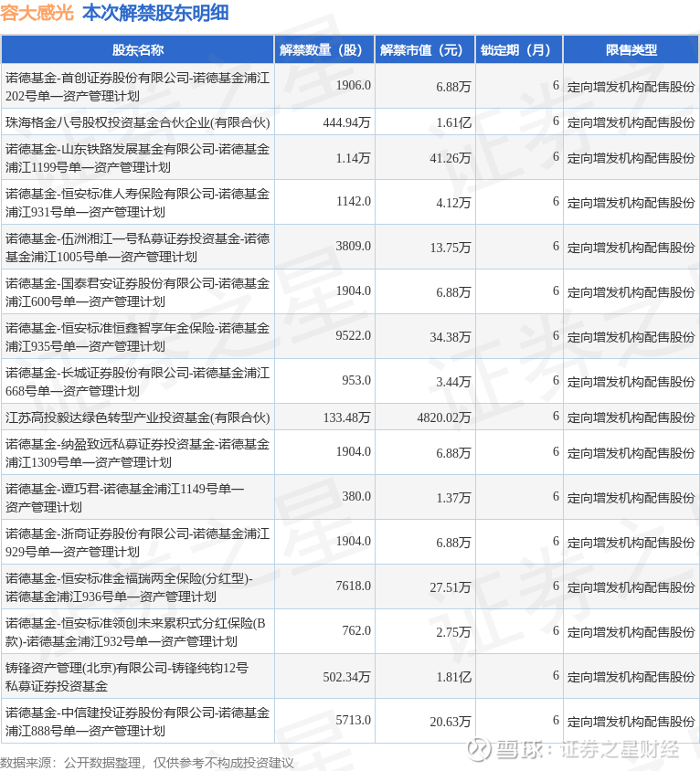
Task: Click the quantity value 502.34万
Action: click(x=346, y=677)
